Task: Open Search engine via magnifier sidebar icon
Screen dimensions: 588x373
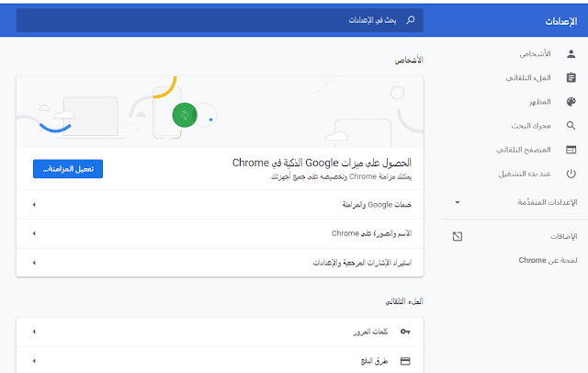Action: coord(571,126)
